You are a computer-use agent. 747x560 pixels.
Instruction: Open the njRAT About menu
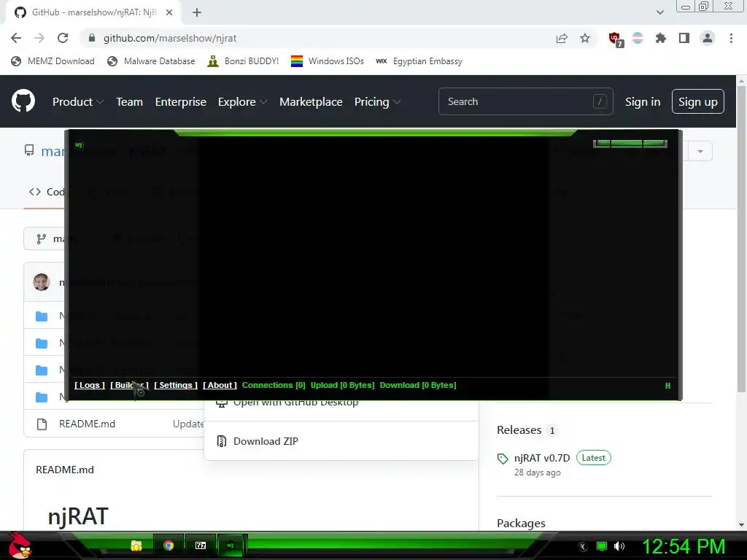click(220, 385)
